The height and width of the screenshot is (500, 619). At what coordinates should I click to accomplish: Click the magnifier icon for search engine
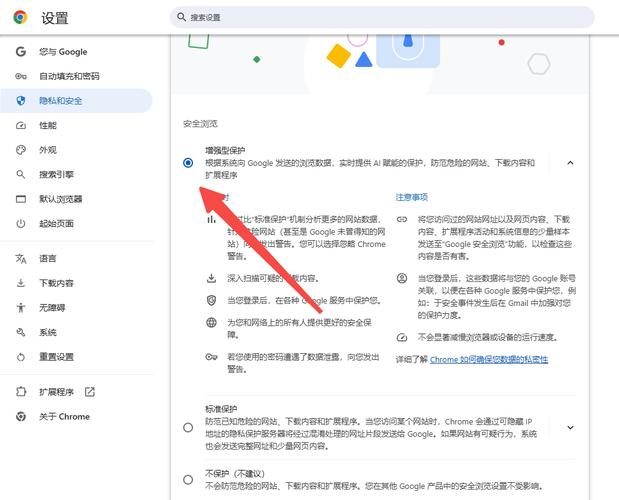tap(21, 174)
